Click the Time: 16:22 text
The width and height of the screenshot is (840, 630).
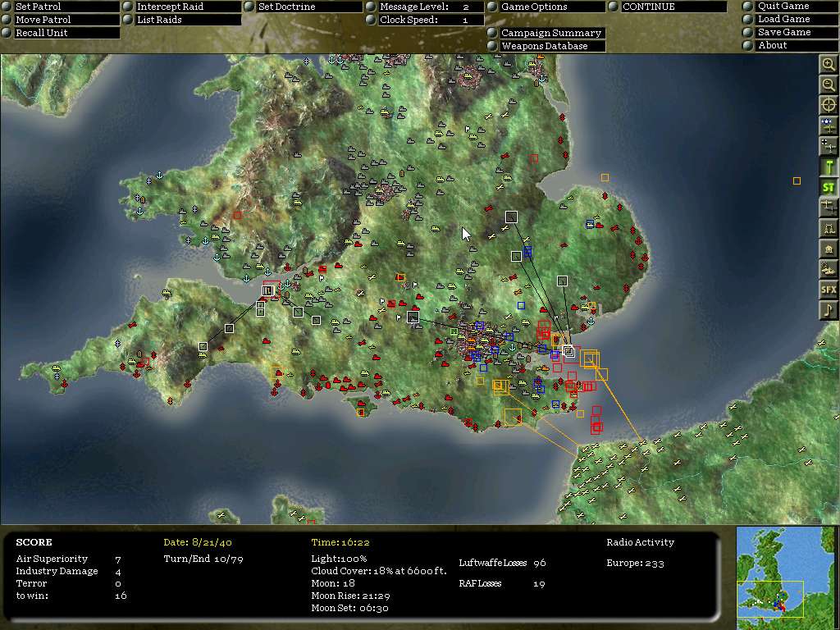340,542
